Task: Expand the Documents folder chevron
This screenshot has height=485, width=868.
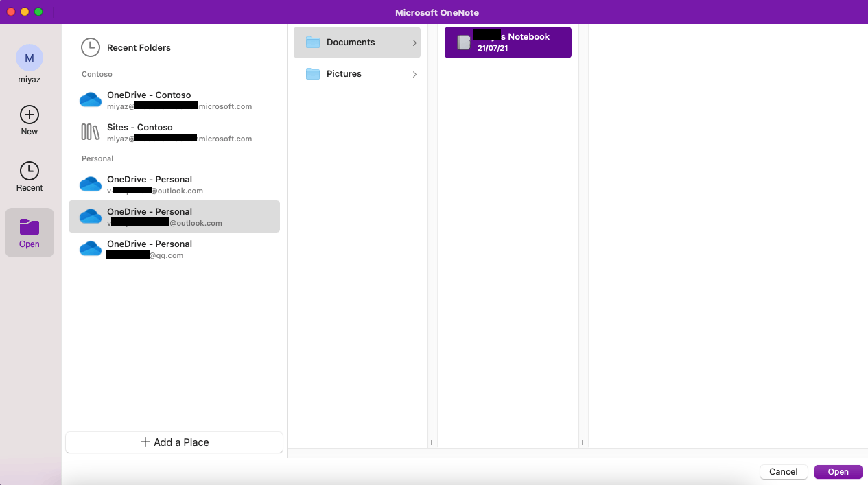Action: click(x=414, y=43)
